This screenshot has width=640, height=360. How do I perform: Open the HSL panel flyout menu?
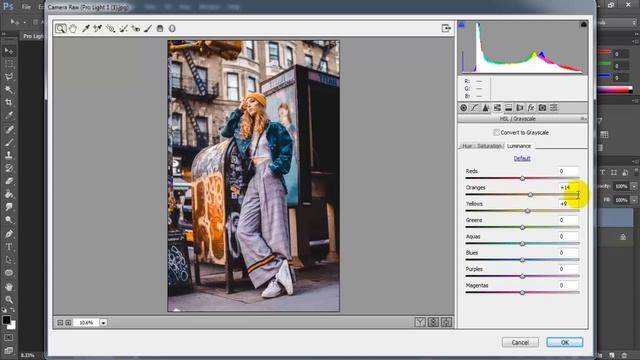pyautogui.click(x=584, y=119)
